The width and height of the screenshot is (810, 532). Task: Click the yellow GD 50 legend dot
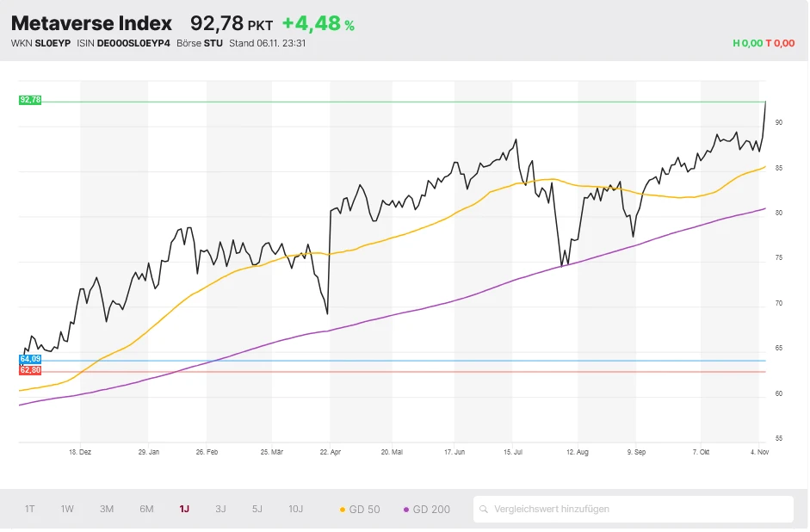[343, 509]
